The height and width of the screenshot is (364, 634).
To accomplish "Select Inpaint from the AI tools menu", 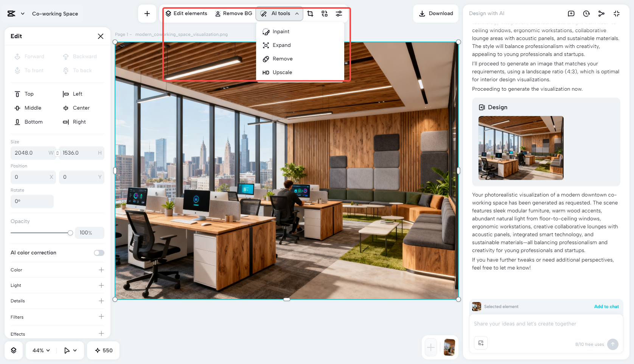I will [280, 31].
